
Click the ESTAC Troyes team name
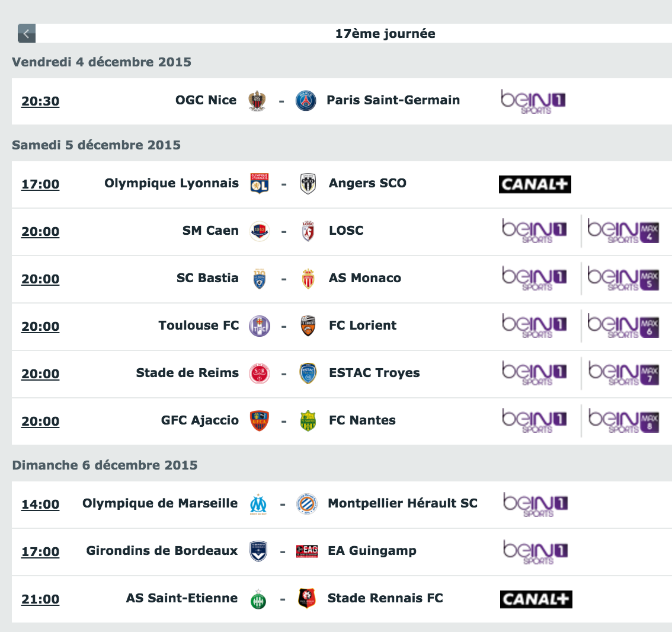coord(374,373)
